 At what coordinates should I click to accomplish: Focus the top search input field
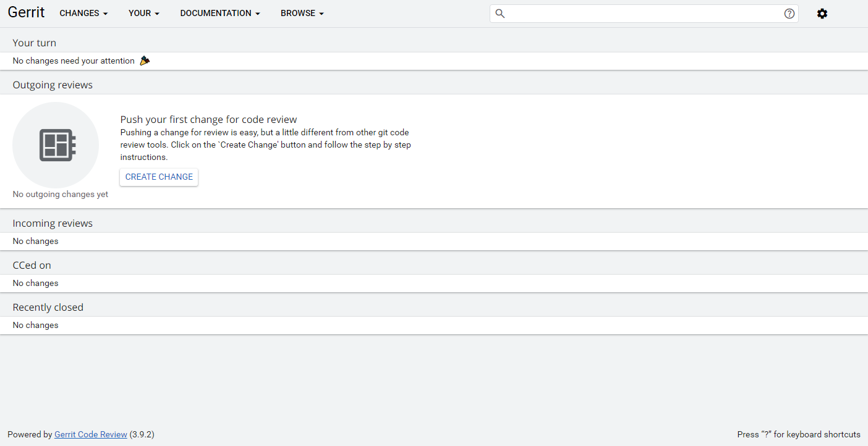tap(643, 14)
